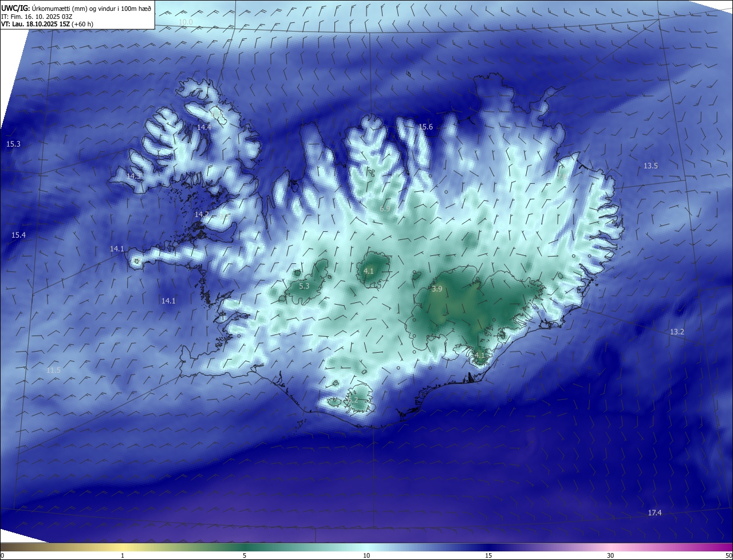The width and height of the screenshot is (733, 560).
Task: Click the 17.4 value label on the map
Action: tap(655, 513)
